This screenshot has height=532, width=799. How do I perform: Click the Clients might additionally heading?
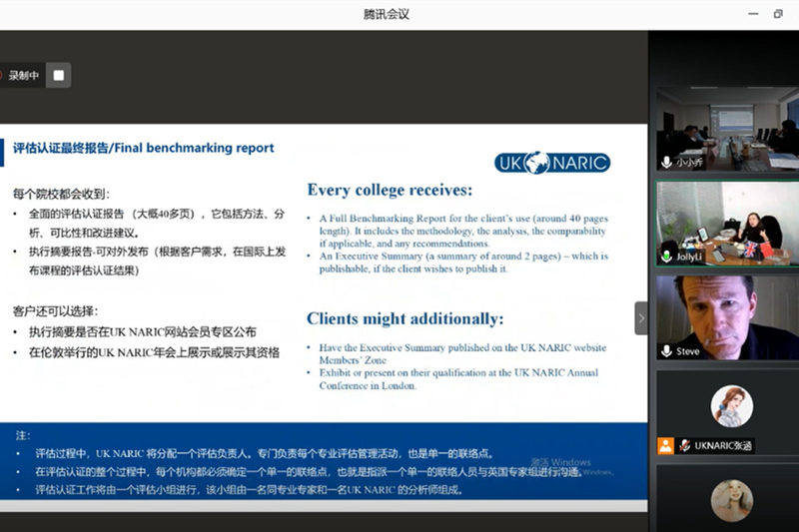(404, 319)
